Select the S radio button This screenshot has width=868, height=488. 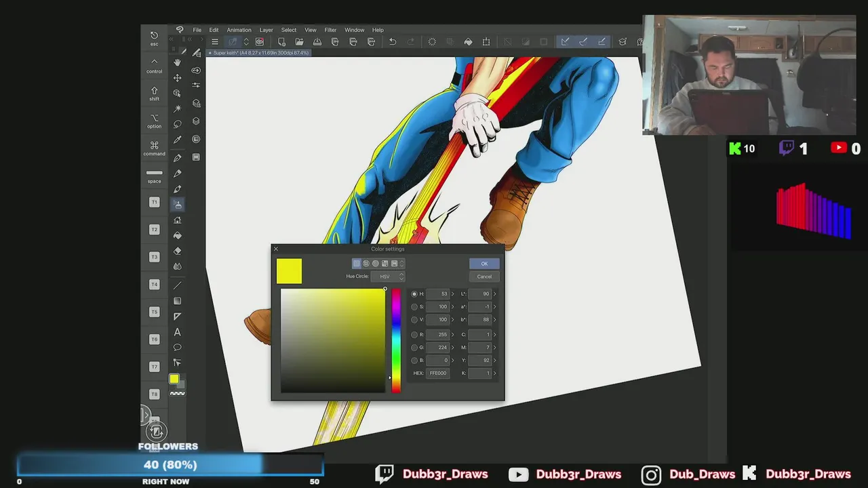414,307
